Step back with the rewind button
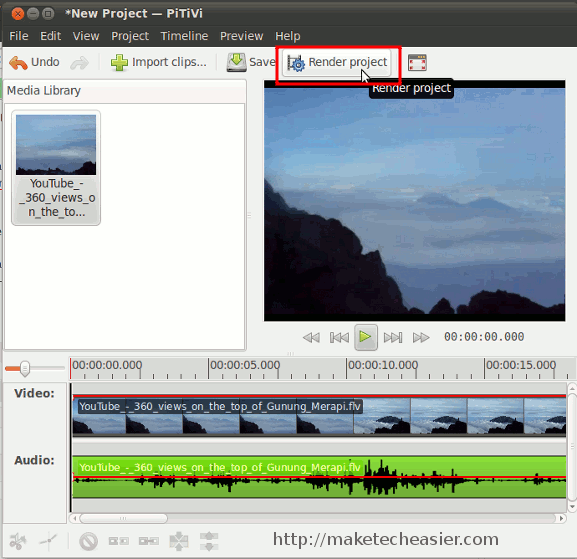Viewport: 577px width, 559px height. 311,337
